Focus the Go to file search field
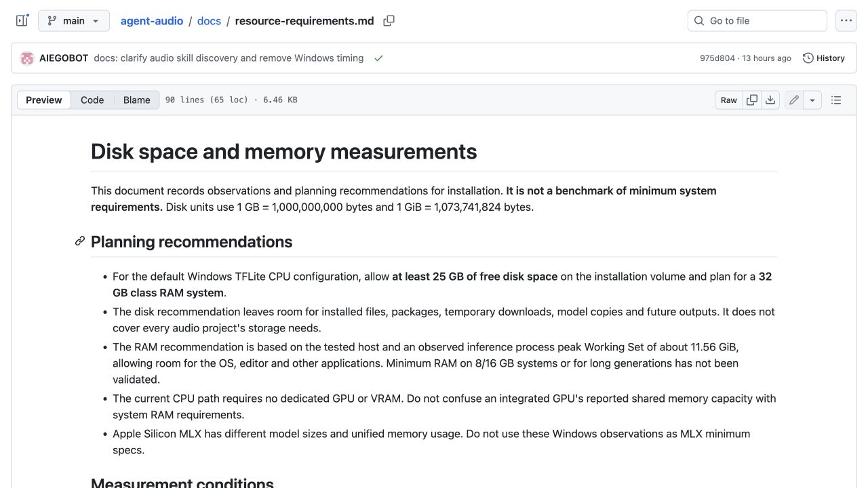This screenshot has height=488, width=868. point(757,21)
